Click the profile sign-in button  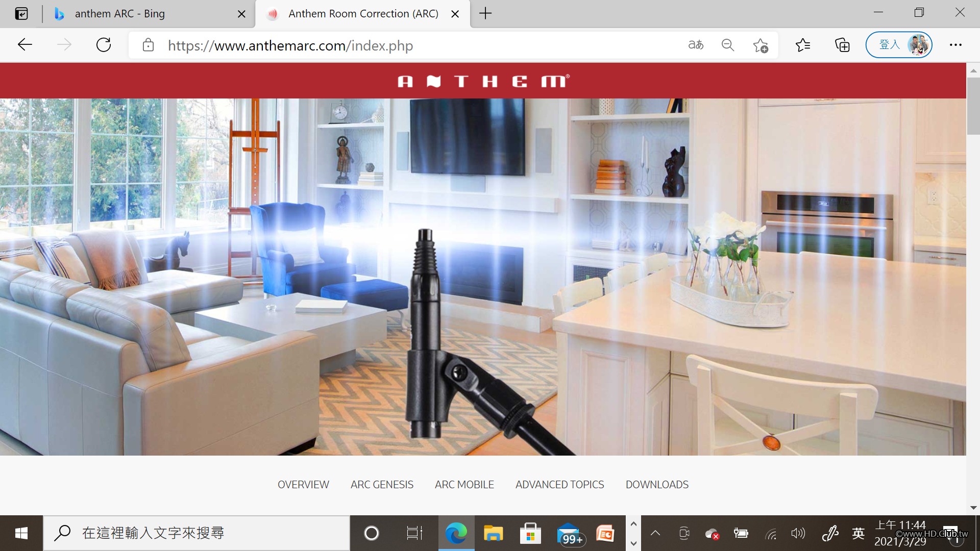click(x=899, y=45)
